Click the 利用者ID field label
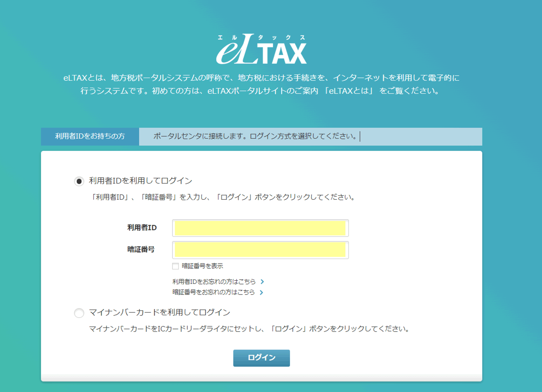The width and height of the screenshot is (542, 392). point(142,228)
